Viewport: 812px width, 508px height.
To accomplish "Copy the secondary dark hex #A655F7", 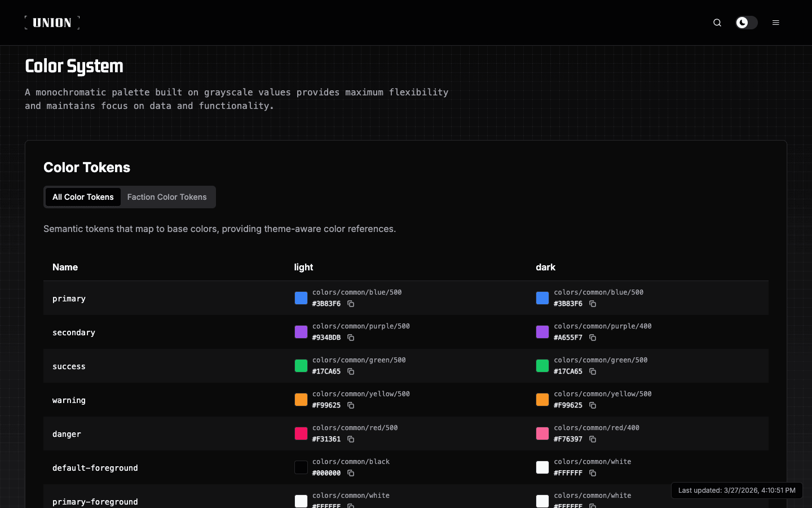I will pyautogui.click(x=592, y=338).
